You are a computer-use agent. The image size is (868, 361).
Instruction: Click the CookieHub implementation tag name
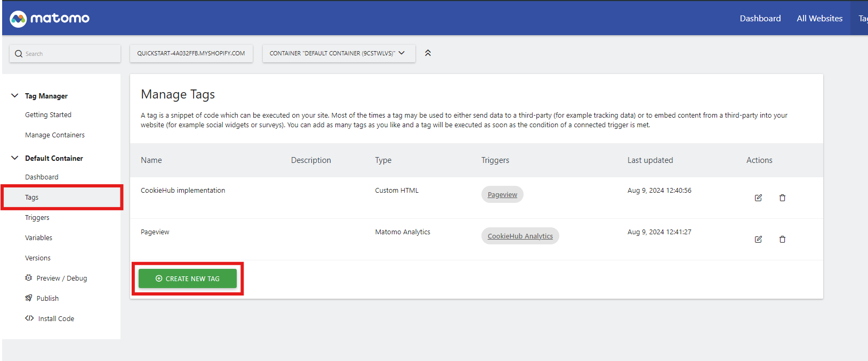[183, 191]
